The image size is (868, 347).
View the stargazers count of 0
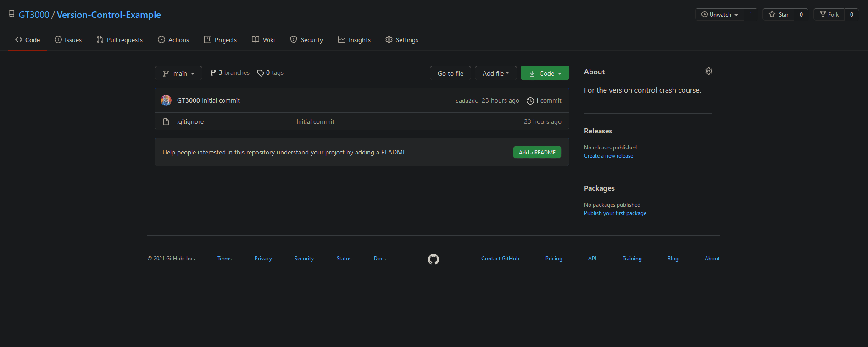click(801, 15)
